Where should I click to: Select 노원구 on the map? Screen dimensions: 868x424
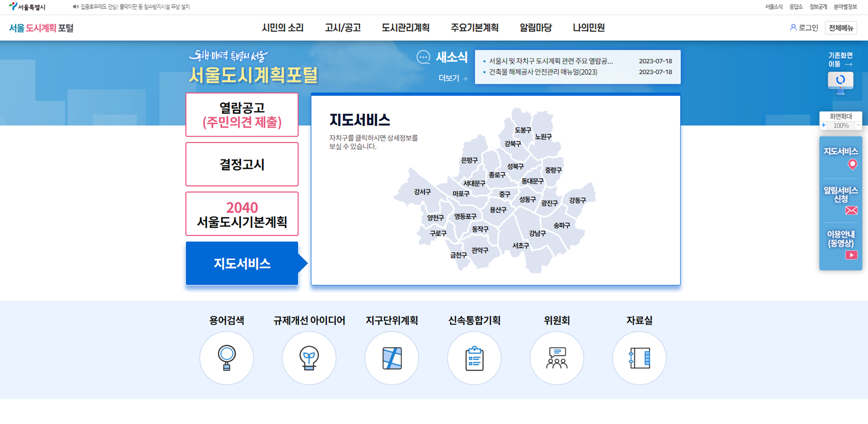(543, 137)
